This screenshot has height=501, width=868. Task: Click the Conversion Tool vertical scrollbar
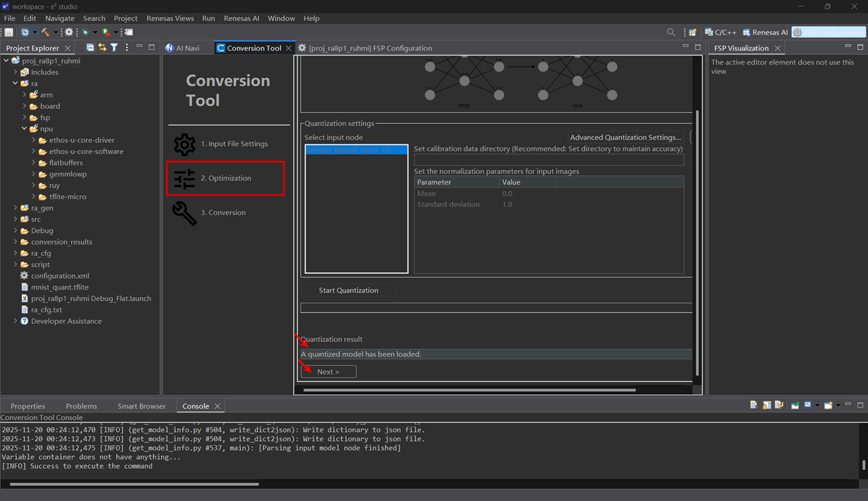click(x=698, y=243)
